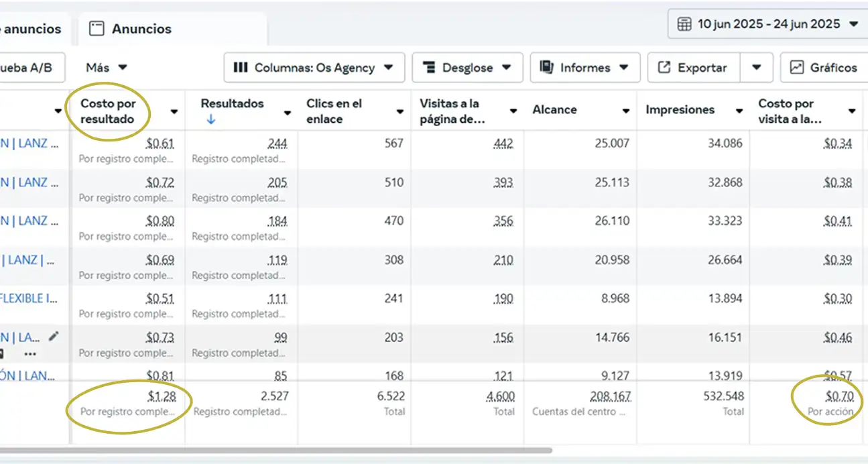The image size is (868, 464).
Task: Open the three-dot options for the ad row
Action: [x=30, y=353]
